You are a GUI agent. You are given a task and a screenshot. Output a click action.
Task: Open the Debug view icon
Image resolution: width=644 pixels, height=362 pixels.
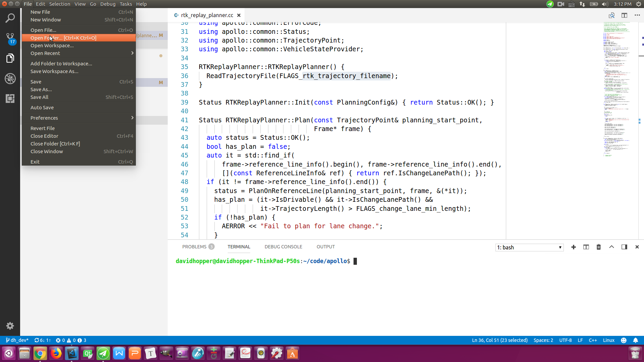point(10,78)
